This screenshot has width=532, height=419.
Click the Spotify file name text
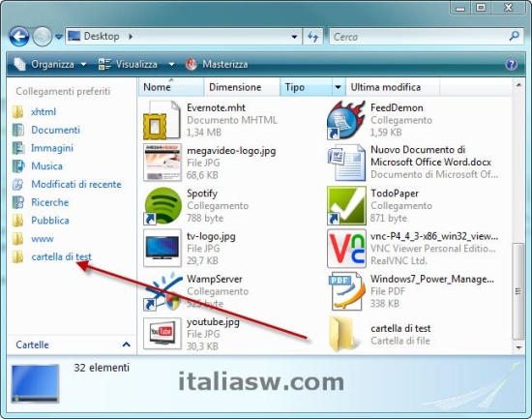(202, 194)
